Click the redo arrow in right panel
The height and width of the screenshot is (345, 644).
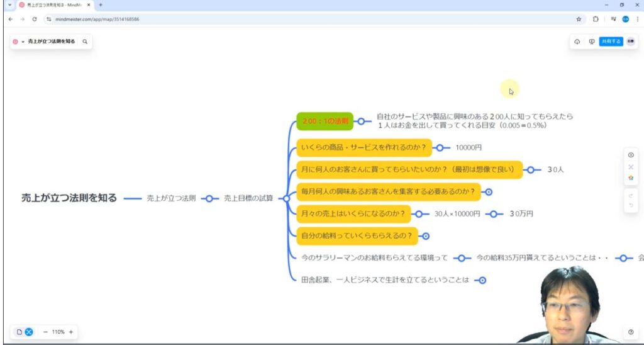[x=631, y=195]
